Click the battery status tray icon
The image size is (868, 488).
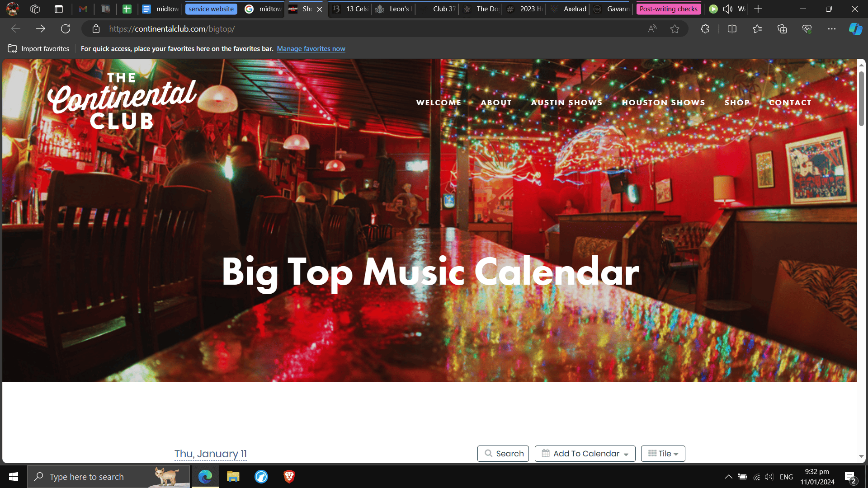coord(742,477)
